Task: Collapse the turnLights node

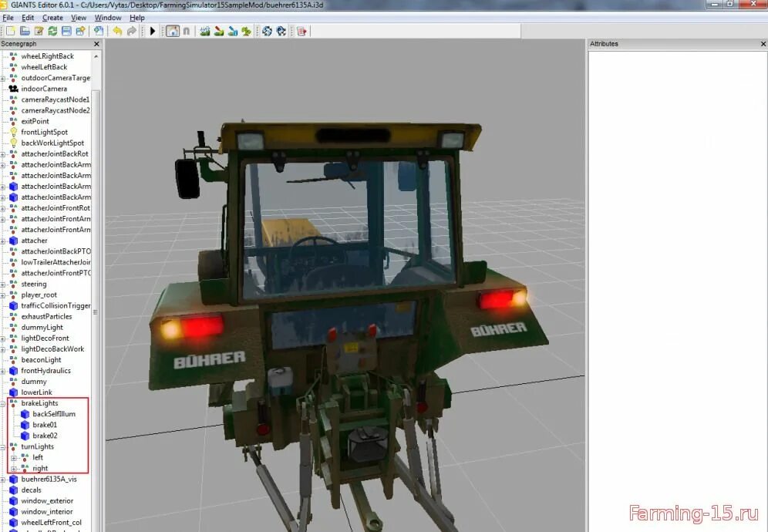Action: [x=3, y=447]
